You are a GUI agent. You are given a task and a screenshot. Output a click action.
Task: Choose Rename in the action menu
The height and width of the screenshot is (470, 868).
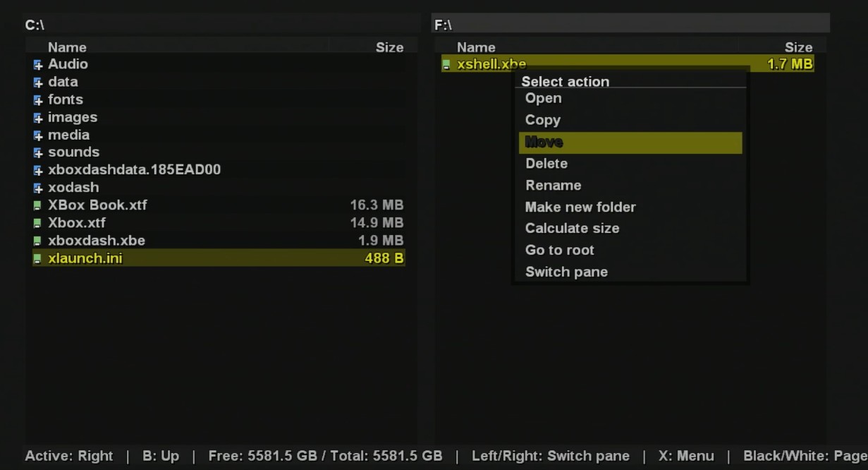tap(554, 186)
